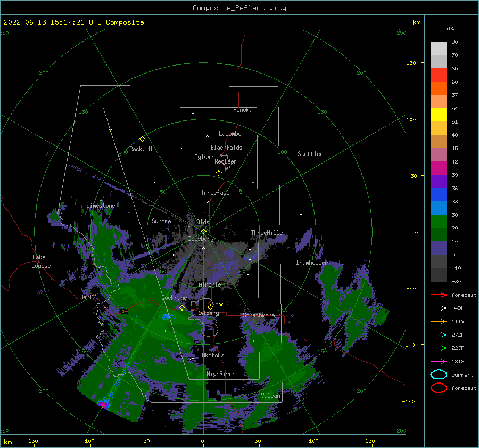Click the yellow diamond marker above Calgary
The height and width of the screenshot is (448, 479).
[x=210, y=307]
